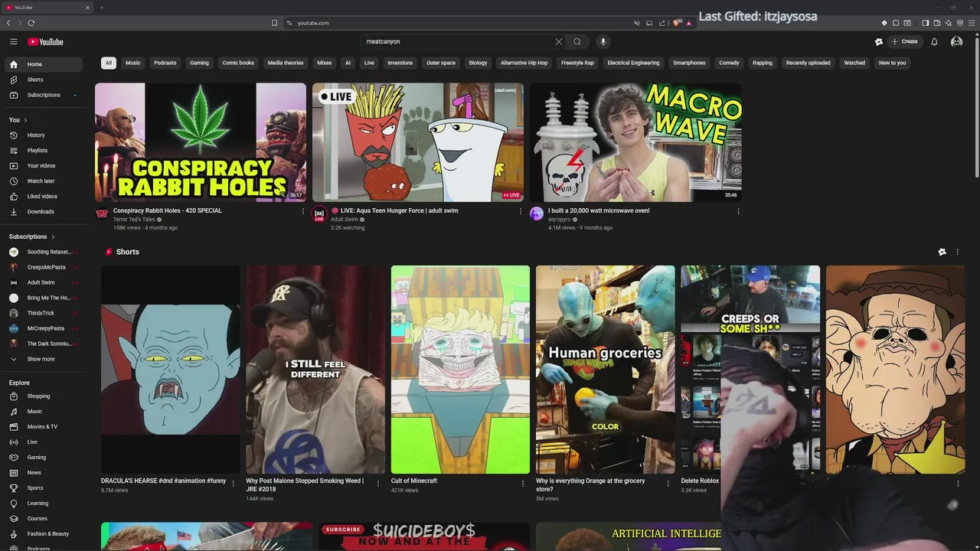The image size is (980, 551).
Task: Open Aqua Teen Hunger Force live thumbnail
Action: click(x=418, y=142)
